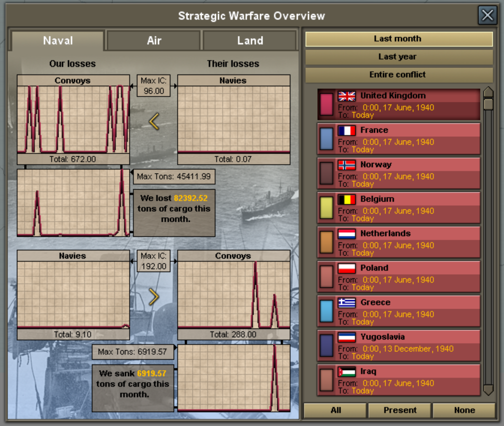Viewport: 504px width, 426px height.
Task: Click the Their losses Convoys graph
Action: coord(233,295)
